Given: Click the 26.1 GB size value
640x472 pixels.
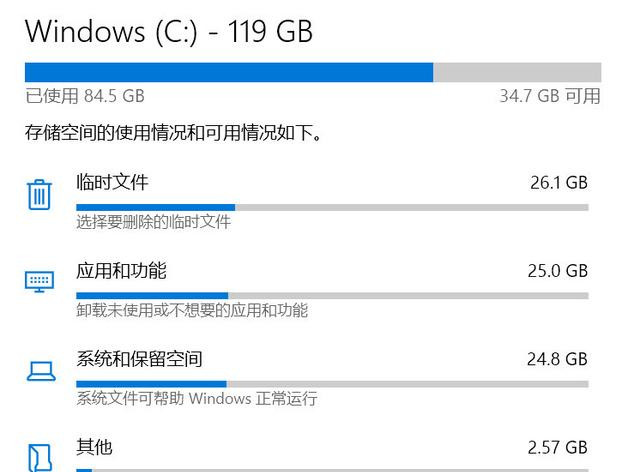Looking at the screenshot, I should [x=558, y=183].
